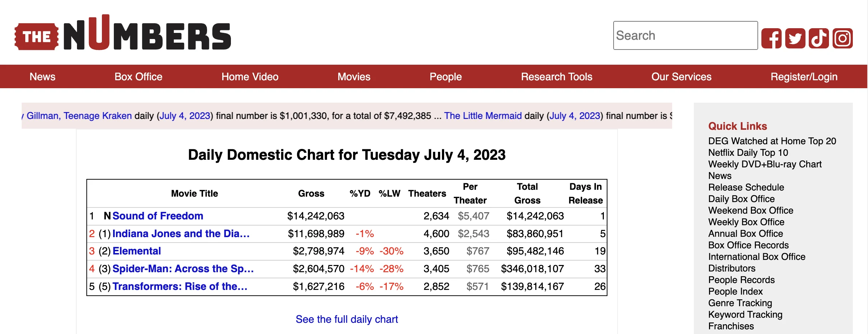
Task: Open Weekly Box Office quick link
Action: tap(746, 222)
